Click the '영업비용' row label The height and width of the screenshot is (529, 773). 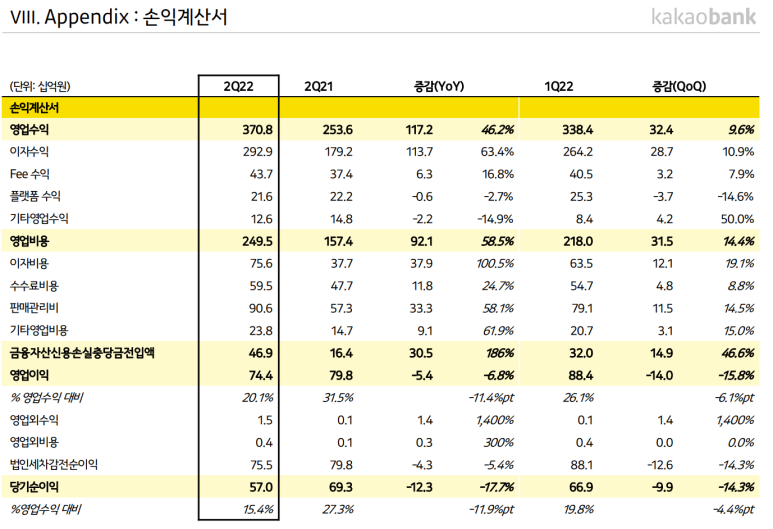coord(29,241)
